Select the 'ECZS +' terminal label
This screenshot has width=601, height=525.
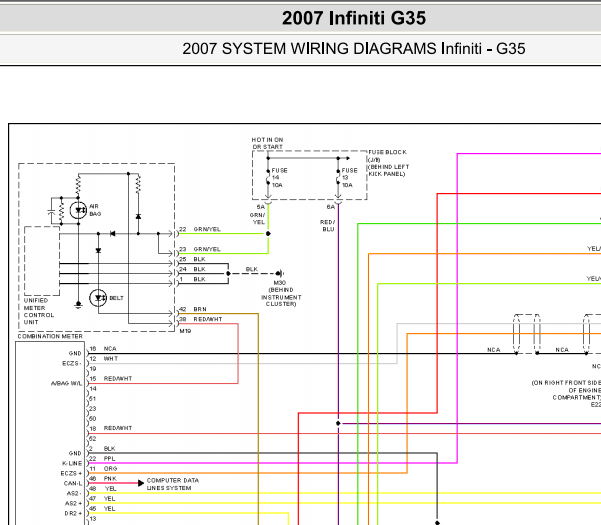click(71, 473)
